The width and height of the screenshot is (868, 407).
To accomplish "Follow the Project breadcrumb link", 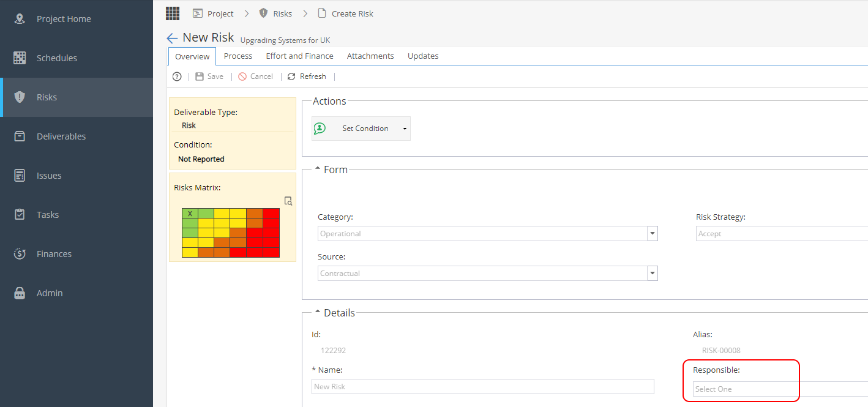I will pos(220,13).
